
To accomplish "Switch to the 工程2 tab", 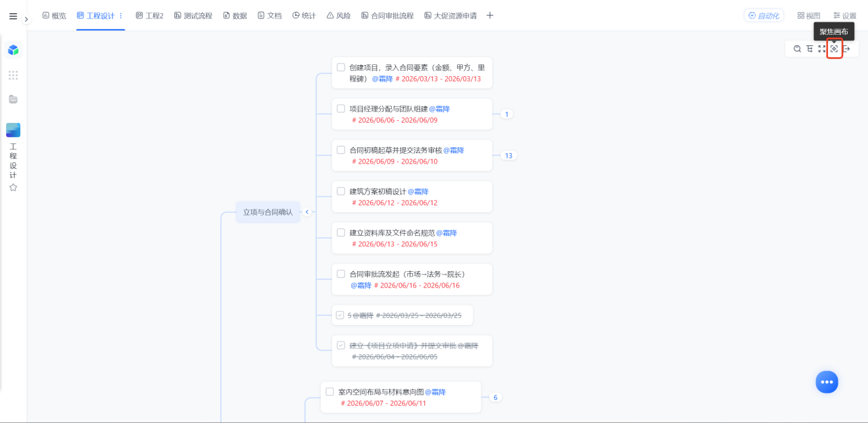I will 149,16.
